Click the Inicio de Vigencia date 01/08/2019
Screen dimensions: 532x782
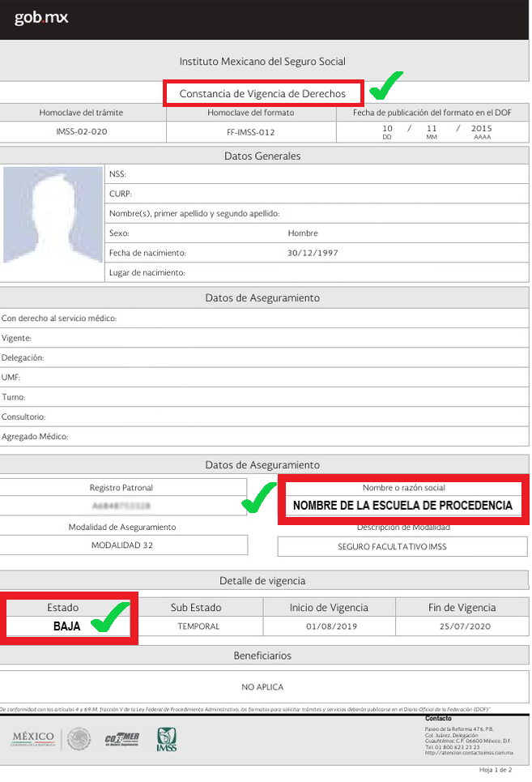329,626
